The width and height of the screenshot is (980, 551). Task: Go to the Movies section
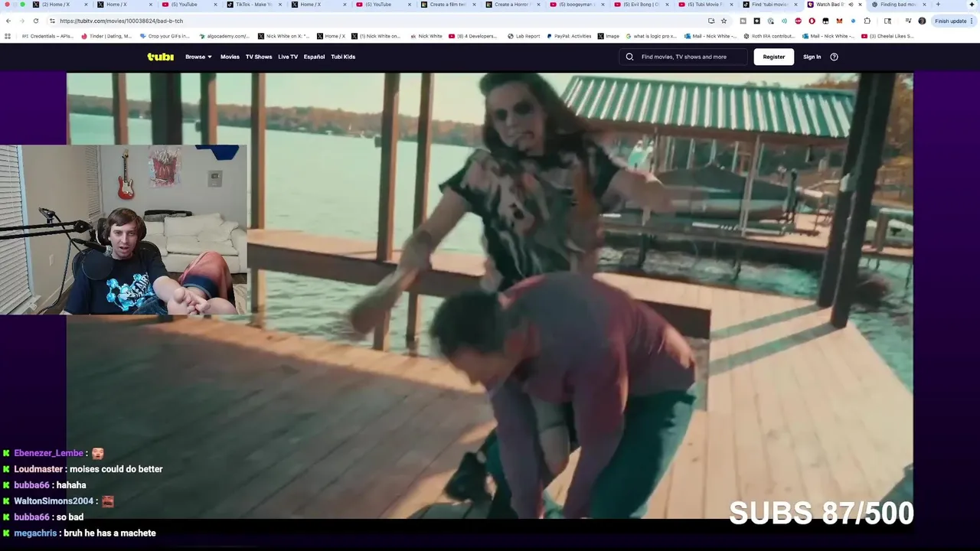click(230, 57)
